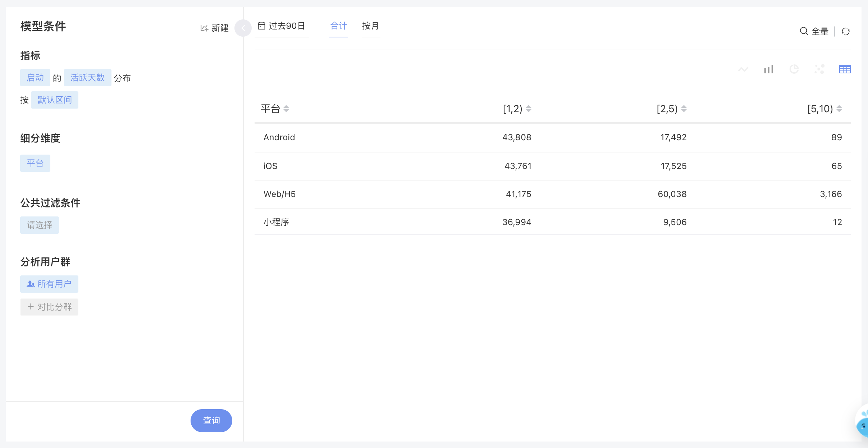
Task: Click the value 89 in Android row
Action: (x=837, y=137)
